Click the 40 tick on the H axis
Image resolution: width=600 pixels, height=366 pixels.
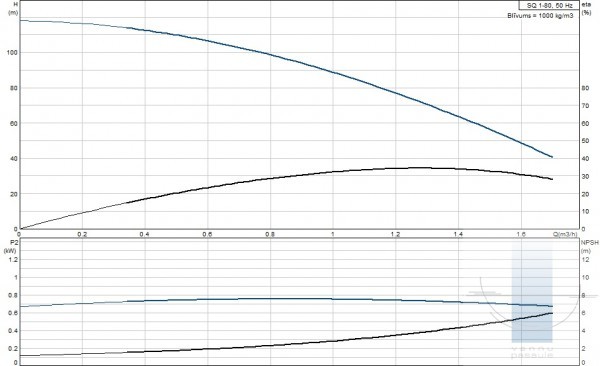pos(14,158)
